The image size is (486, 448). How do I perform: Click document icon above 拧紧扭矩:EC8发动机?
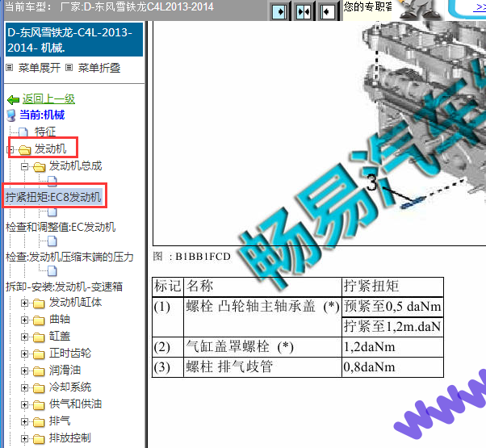point(52,181)
